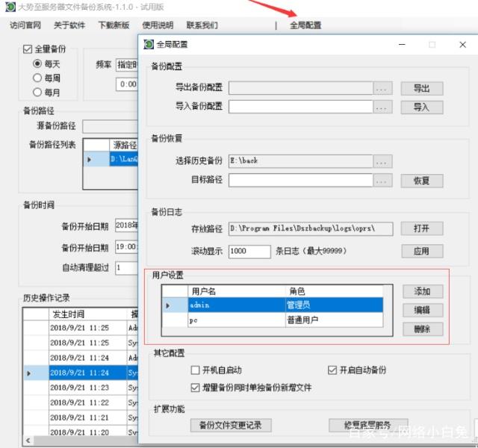Focus the 导入备份配置 input field
This screenshot has height=448, width=478.
(300, 107)
